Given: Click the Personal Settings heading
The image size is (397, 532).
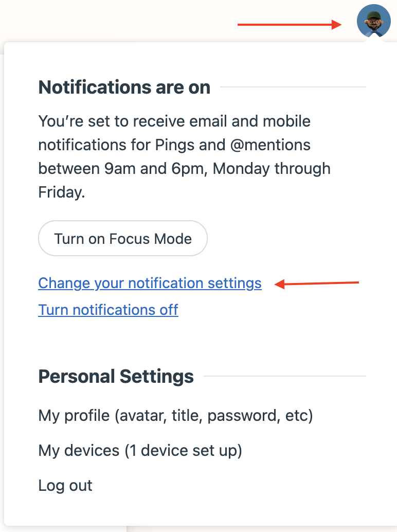Looking at the screenshot, I should (x=116, y=376).
